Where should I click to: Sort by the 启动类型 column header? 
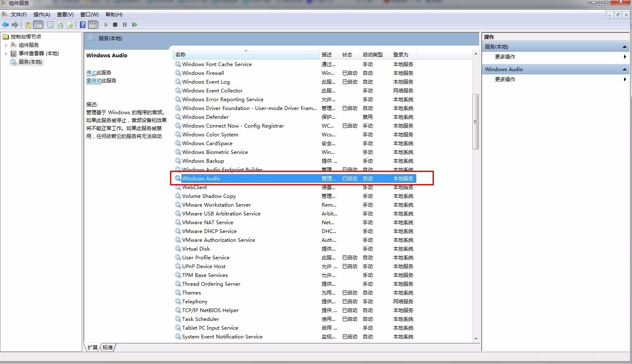click(375, 54)
